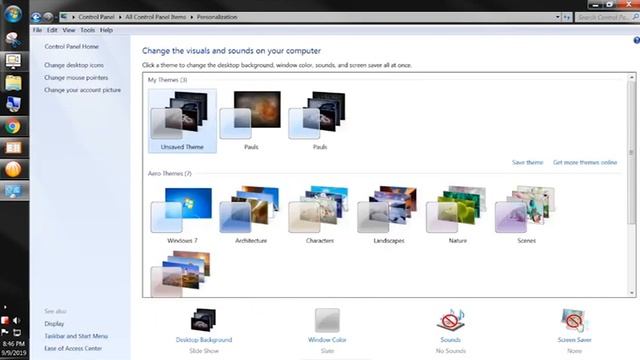
Task: Show hidden tray icons arrow
Action: pyautogui.click(x=5, y=307)
